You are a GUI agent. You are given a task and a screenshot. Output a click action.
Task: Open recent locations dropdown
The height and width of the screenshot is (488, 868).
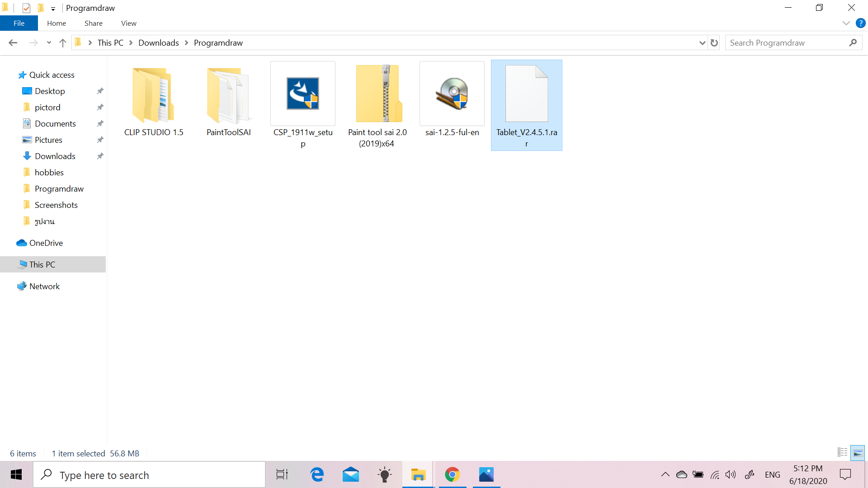coord(49,43)
